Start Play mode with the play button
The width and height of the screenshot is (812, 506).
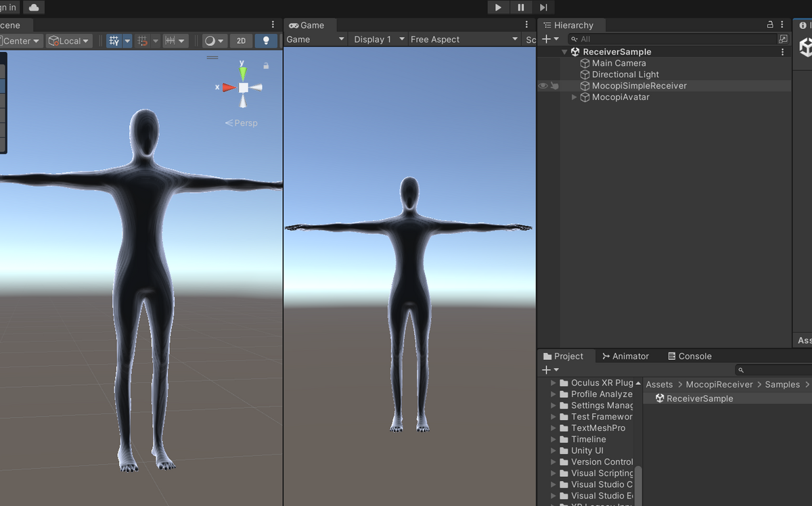click(499, 7)
